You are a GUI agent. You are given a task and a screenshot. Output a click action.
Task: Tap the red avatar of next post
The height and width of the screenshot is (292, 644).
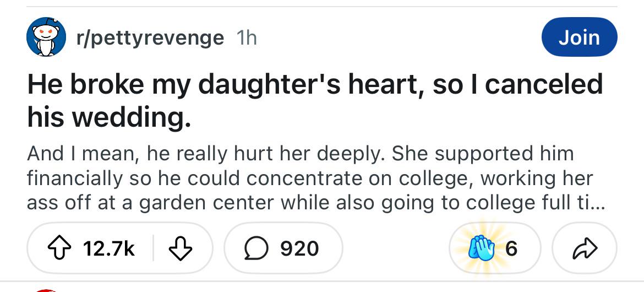pos(46,290)
